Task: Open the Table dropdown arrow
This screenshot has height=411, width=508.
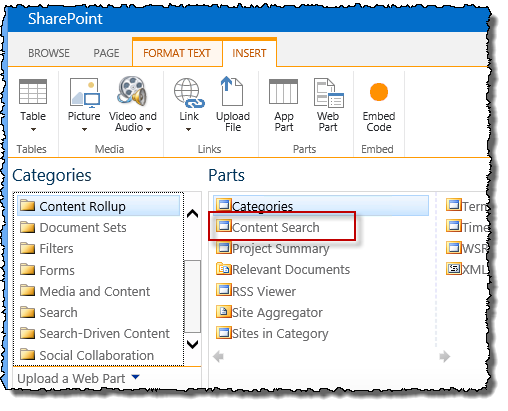Action: click(x=33, y=129)
